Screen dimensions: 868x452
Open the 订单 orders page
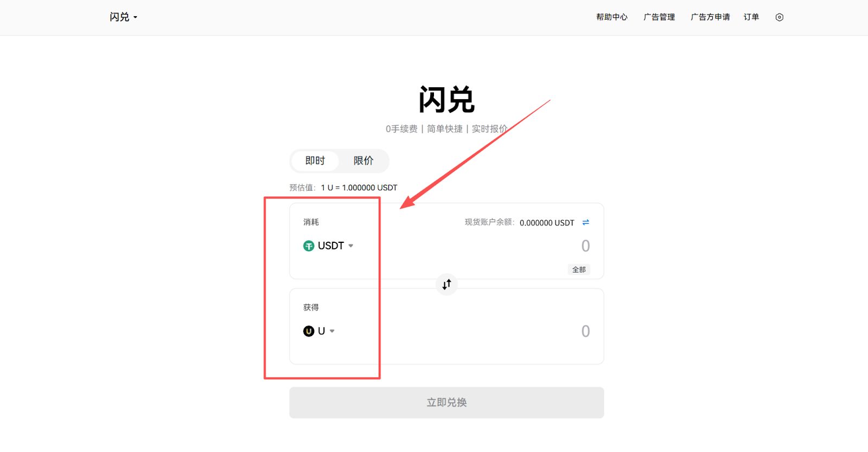point(751,17)
